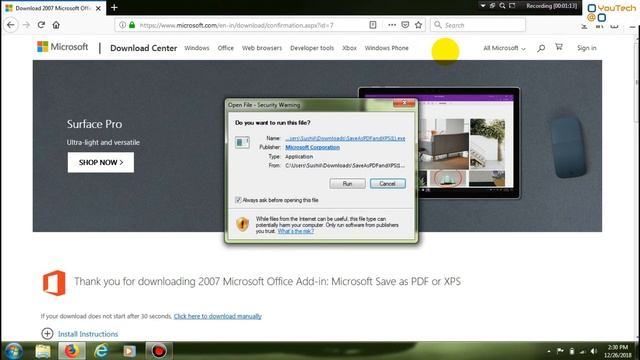Image resolution: width=640 pixels, height=360 pixels.
Task: Open the Windows Start menu
Action: pos(13,351)
